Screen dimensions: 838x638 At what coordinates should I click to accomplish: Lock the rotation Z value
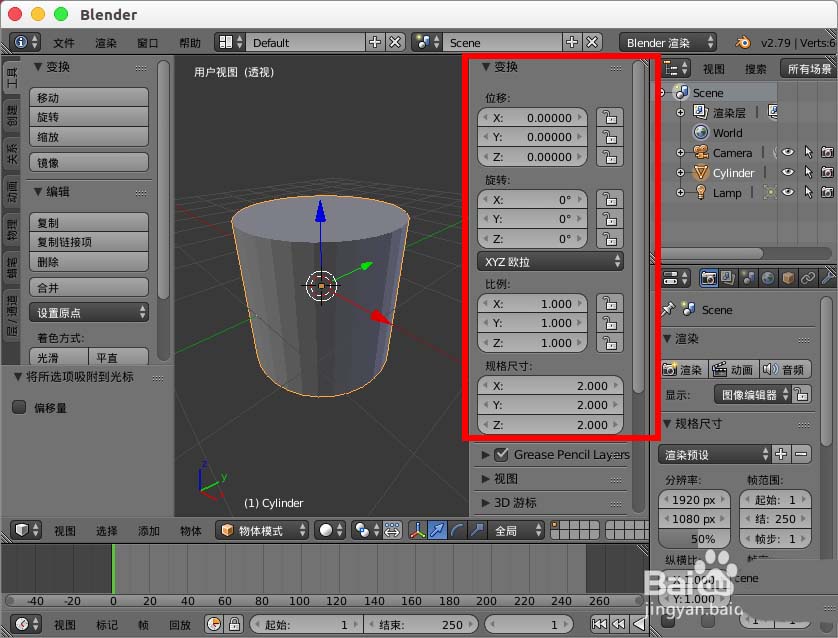pyautogui.click(x=610, y=238)
